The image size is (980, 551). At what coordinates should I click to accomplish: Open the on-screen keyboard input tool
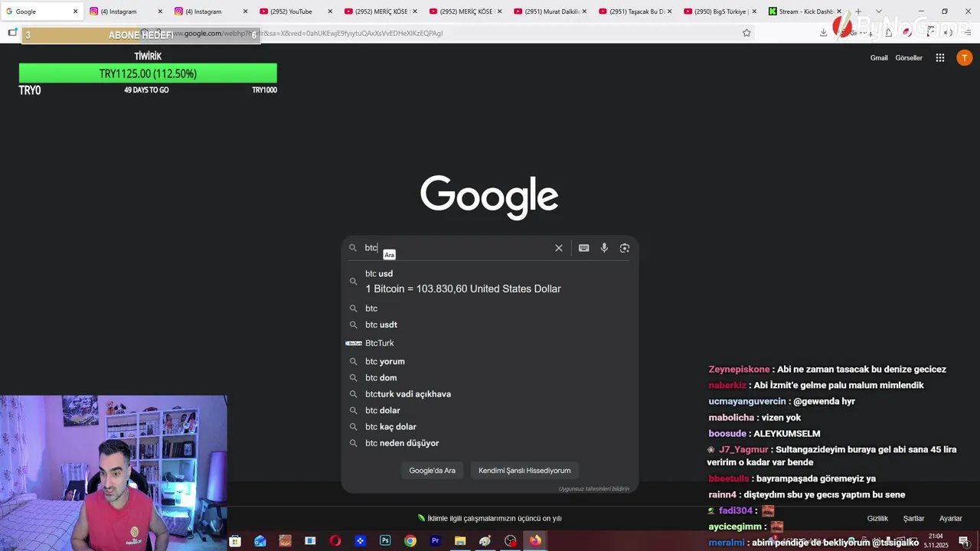tap(584, 248)
